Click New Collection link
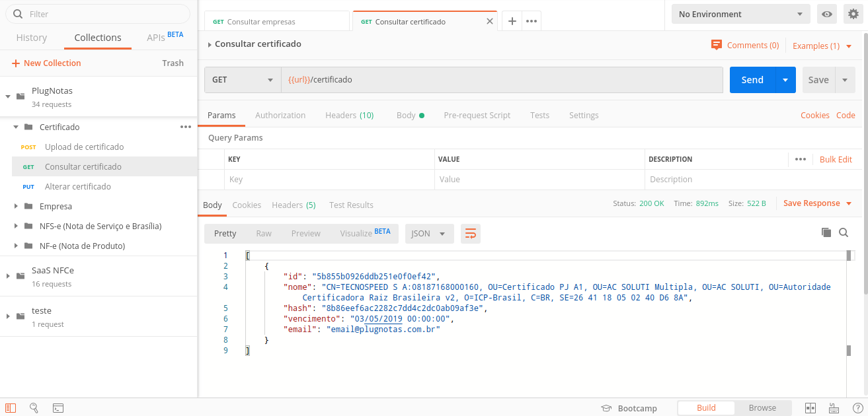Viewport: 868px width, 416px height. pos(46,63)
